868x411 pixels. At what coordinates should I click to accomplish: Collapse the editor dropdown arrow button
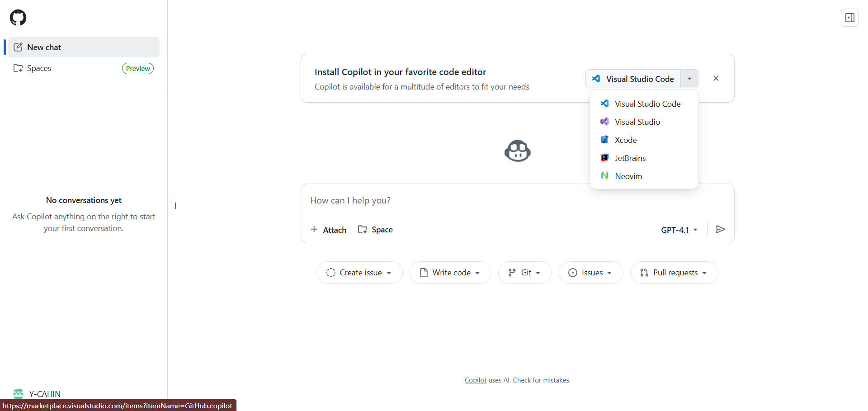point(689,79)
